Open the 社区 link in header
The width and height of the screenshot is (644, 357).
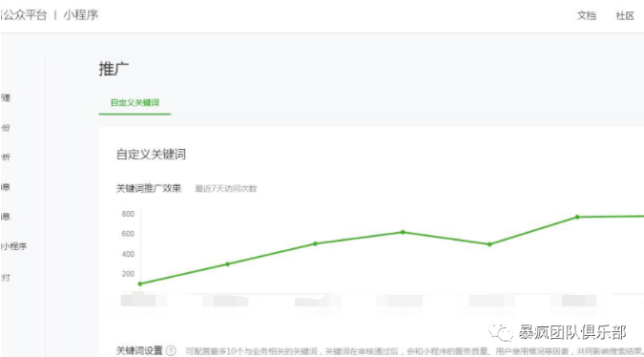point(625,15)
